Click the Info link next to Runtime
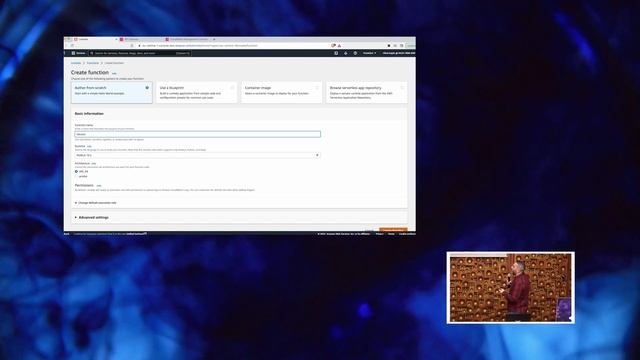640x360 pixels. (x=89, y=146)
